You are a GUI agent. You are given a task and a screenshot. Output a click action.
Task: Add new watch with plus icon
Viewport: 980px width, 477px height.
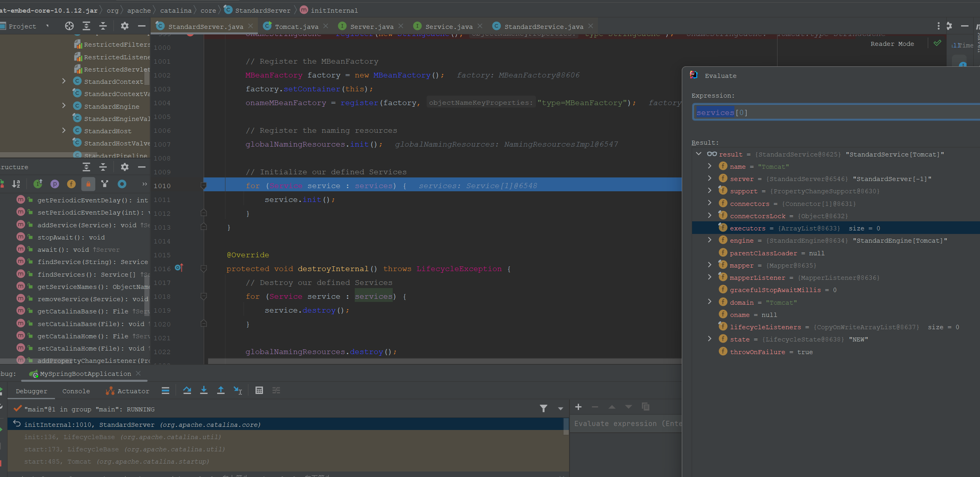coord(578,407)
